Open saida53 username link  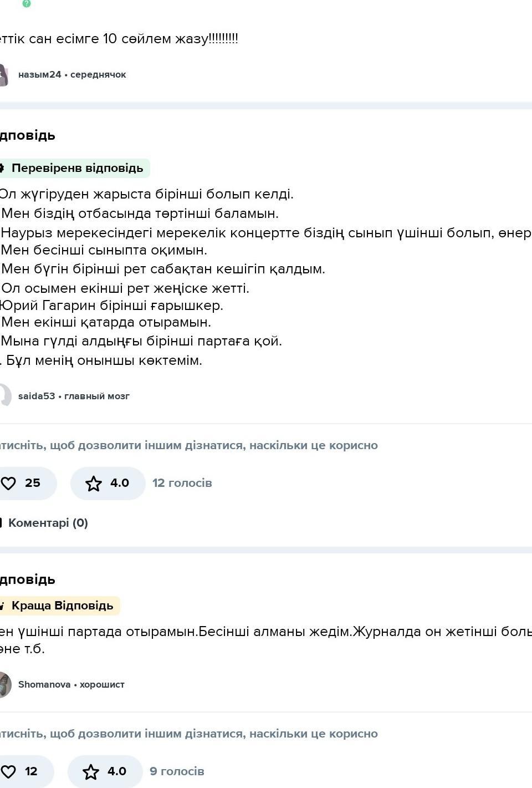tap(37, 396)
